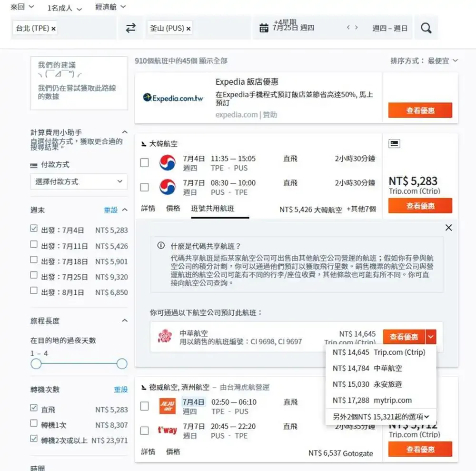Click Expedia ad 查看優惠 button
This screenshot has width=476, height=471.
pos(420,110)
